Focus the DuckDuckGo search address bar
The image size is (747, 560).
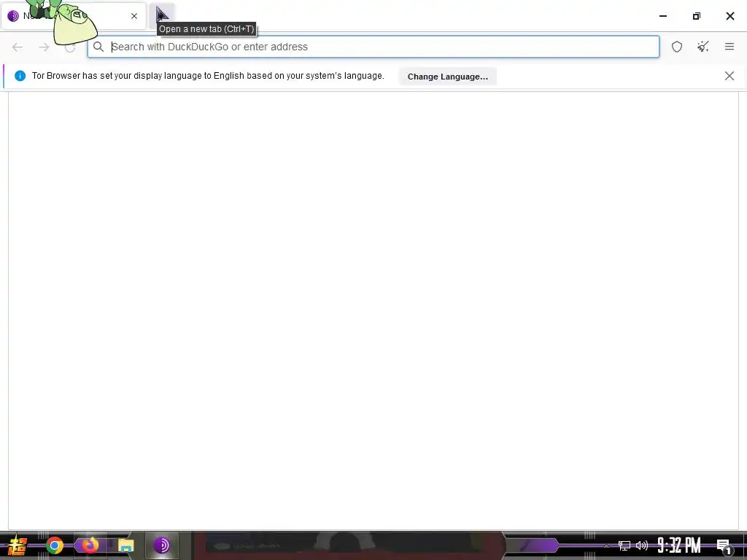(x=373, y=47)
